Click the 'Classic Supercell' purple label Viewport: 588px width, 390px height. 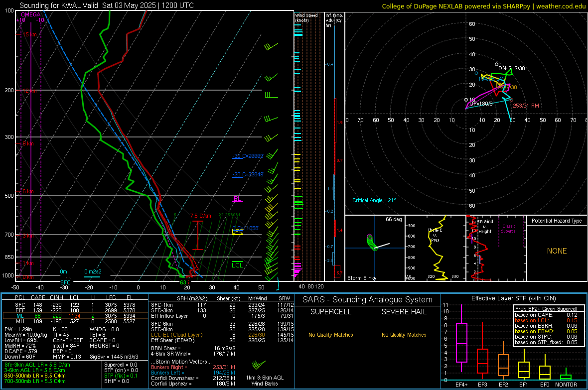[x=509, y=229]
